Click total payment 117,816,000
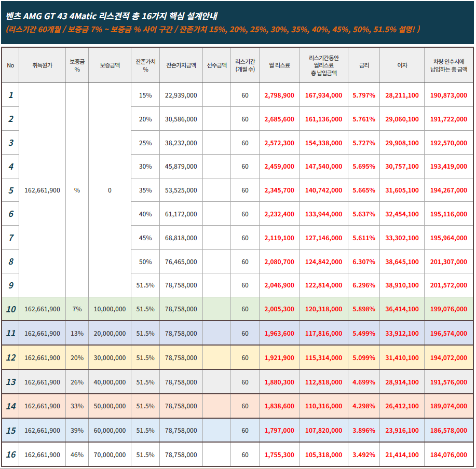 click(x=323, y=334)
